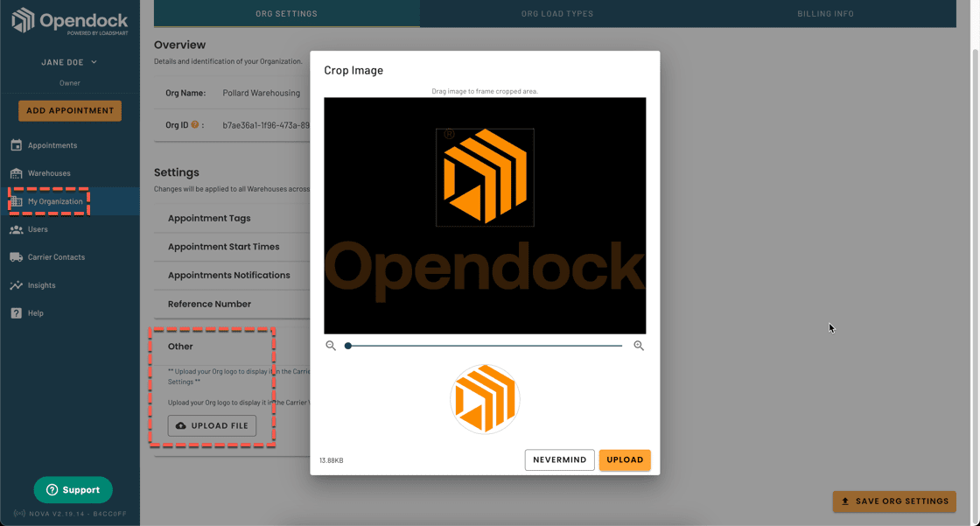Viewport: 980px width, 526px height.
Task: Switch to Billing Info tab
Action: point(825,13)
